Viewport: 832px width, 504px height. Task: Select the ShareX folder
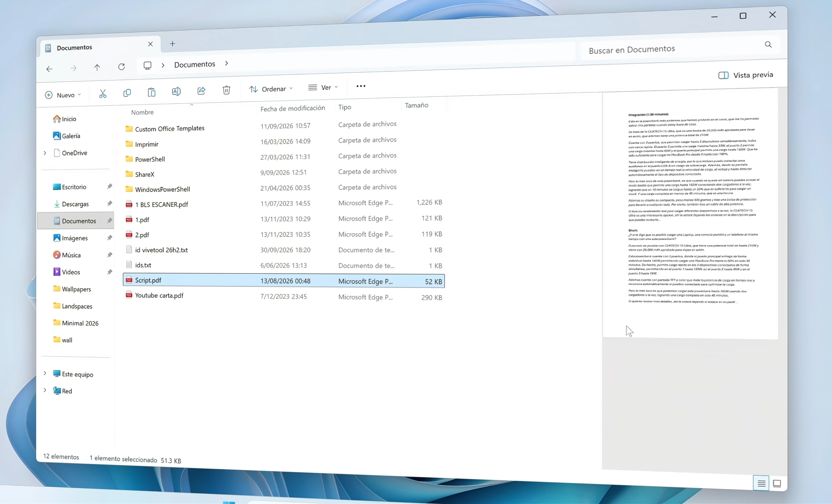tap(284, 173)
